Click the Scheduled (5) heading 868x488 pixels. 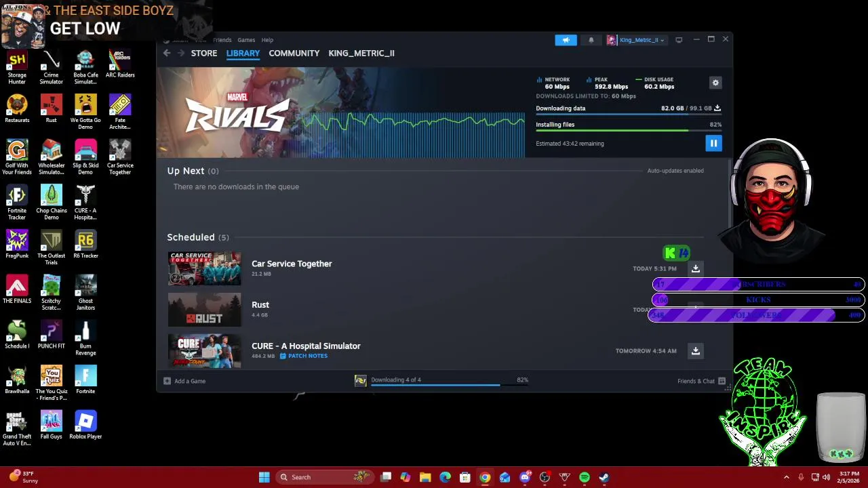tap(198, 237)
